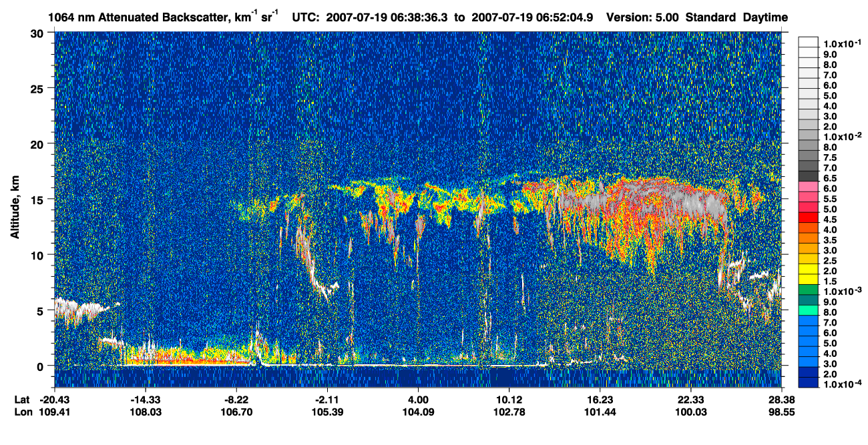Select the "UTC:" label in the header
Image resolution: width=868 pixels, height=445 pixels.
click(x=307, y=17)
